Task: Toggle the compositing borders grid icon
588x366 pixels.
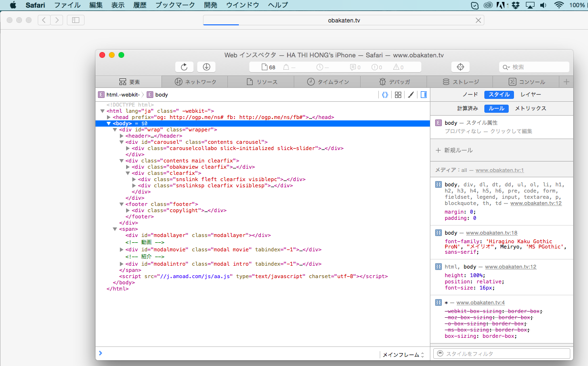Action: pyautogui.click(x=398, y=95)
